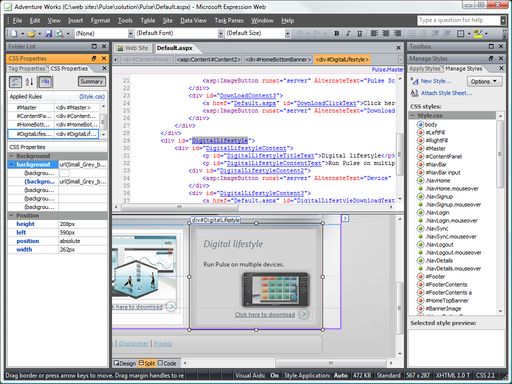This screenshot has height=384, width=512.
Task: Show categorized list in CSS Properties
Action: pyautogui.click(x=15, y=82)
